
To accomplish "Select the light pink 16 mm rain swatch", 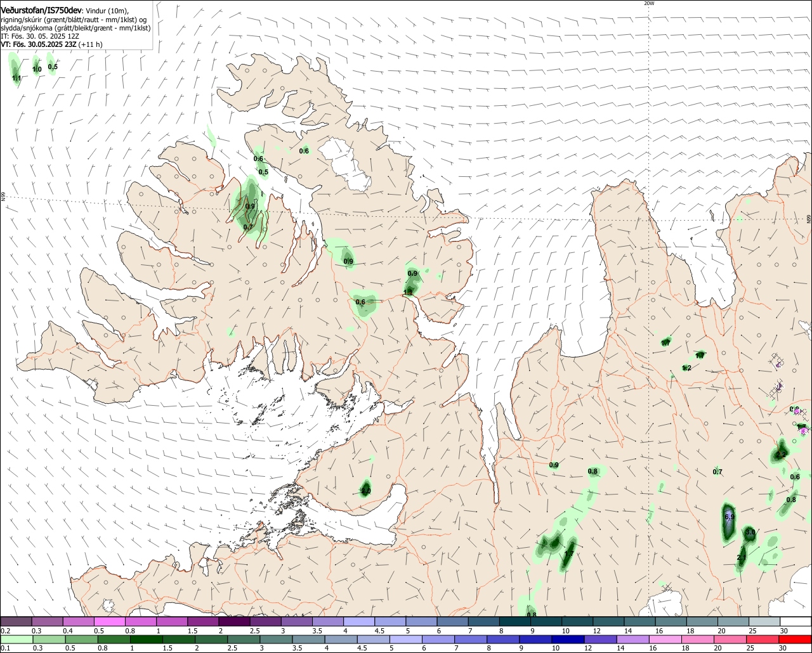I will coord(665,639).
